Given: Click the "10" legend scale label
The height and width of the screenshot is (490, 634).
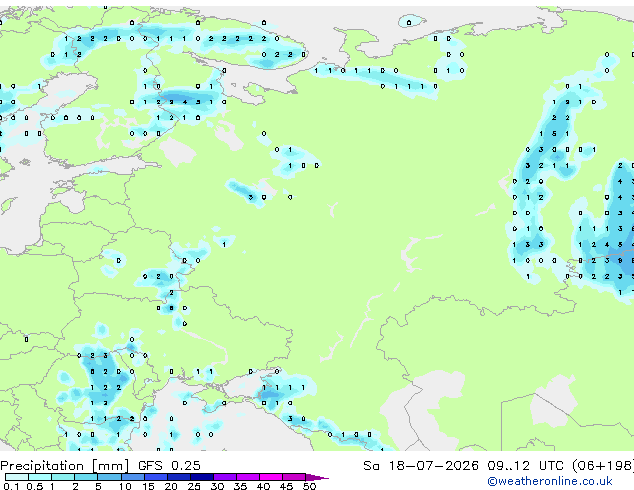Looking at the screenshot, I should click(x=125, y=486).
